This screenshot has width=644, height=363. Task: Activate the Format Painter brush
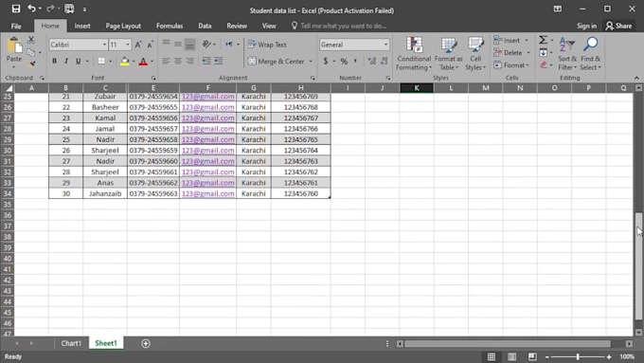point(31,64)
